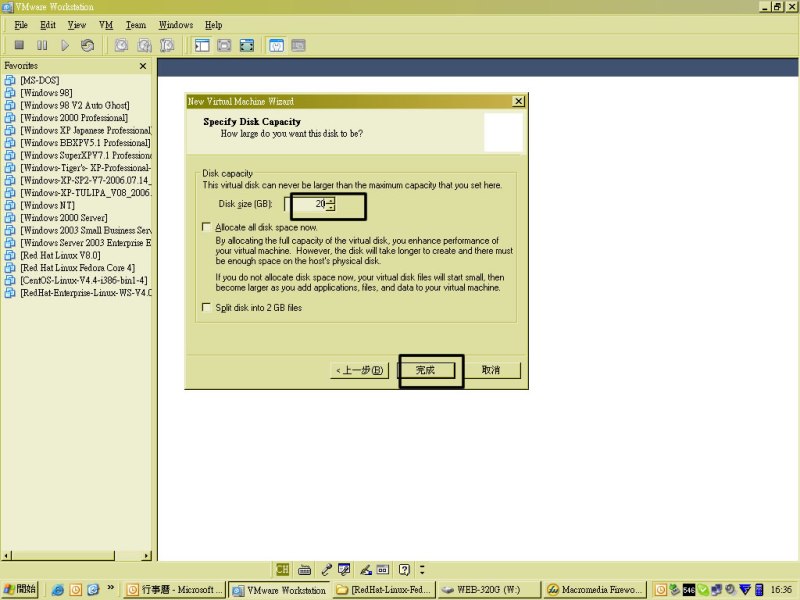Viewport: 800px width, 600px height.
Task: Cancel the wizard with 取消
Action: 491,370
